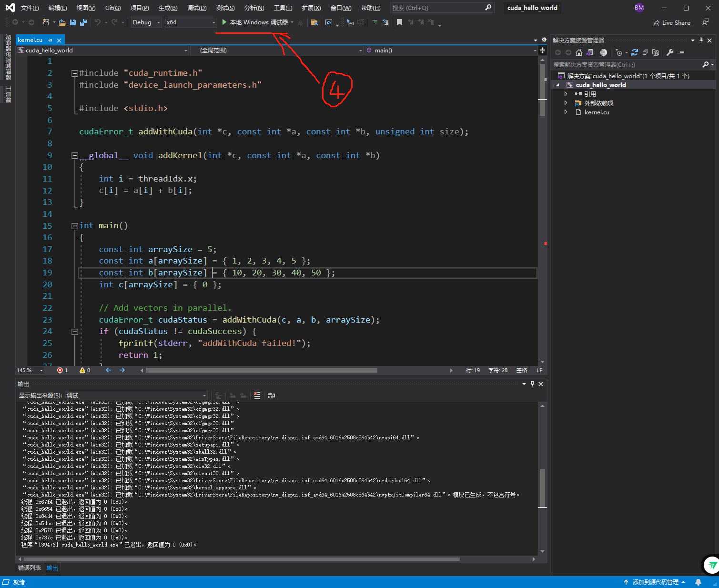Click the Save All toolbar icon
Image resolution: width=719 pixels, height=588 pixels.
[x=83, y=22]
